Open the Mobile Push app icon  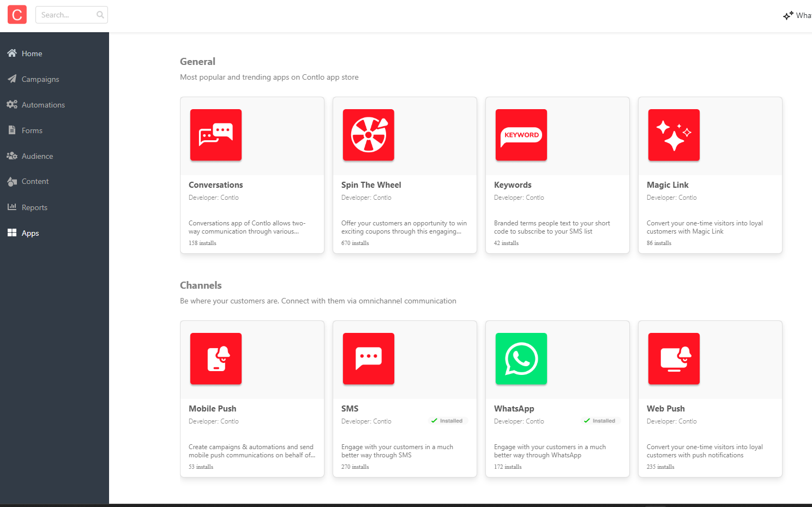[x=216, y=359]
